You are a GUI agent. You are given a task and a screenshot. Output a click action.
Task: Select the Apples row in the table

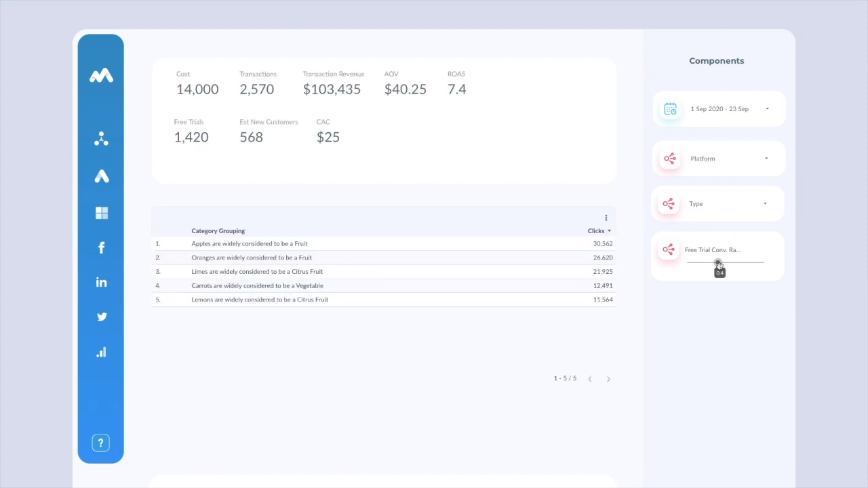tap(249, 243)
